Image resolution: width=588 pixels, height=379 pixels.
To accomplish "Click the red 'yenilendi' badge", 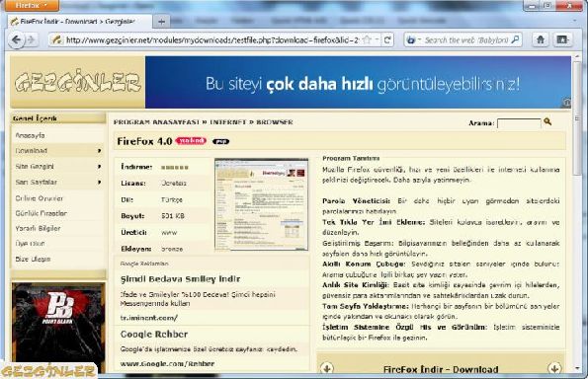I will 192,141.
